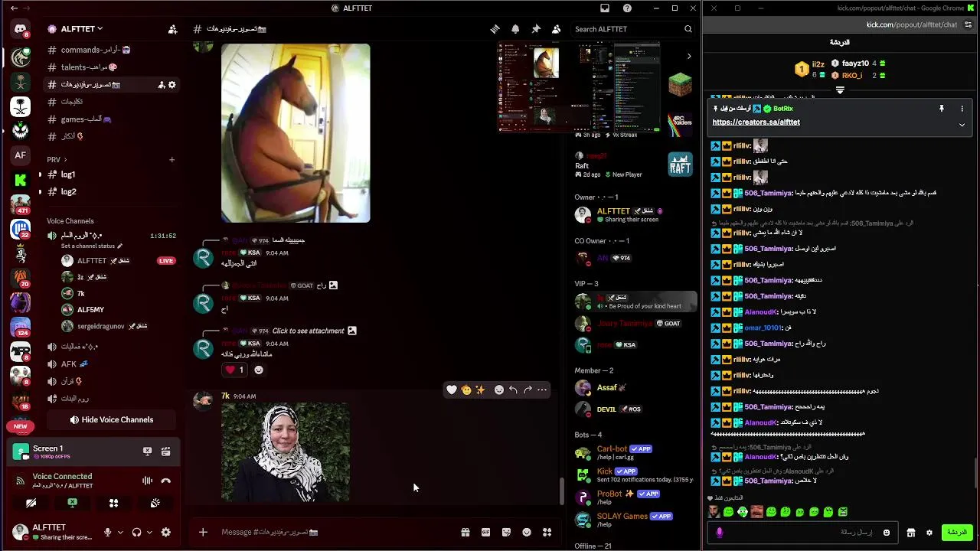Toggle noise suppression waveform icon
This screenshot has height=551, width=980.
(x=147, y=481)
